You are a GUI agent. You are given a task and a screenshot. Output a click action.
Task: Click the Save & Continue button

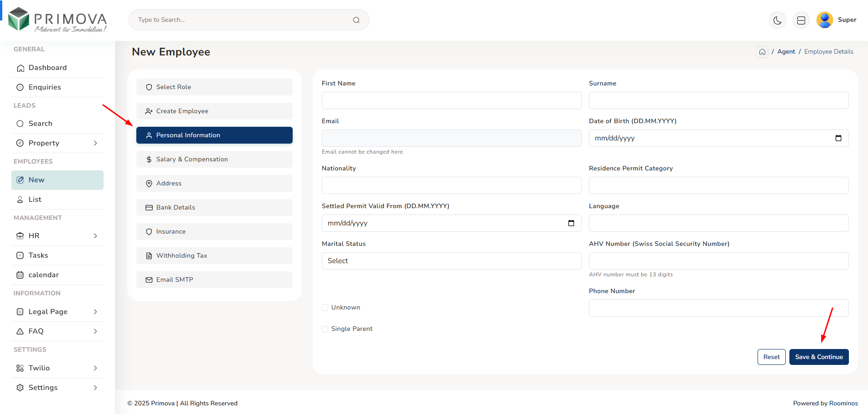[818, 357]
